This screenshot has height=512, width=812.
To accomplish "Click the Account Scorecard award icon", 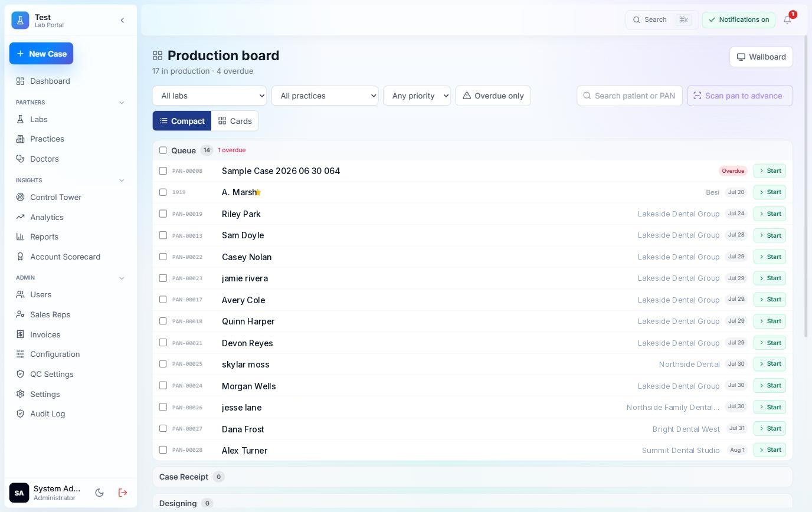I will pos(20,257).
